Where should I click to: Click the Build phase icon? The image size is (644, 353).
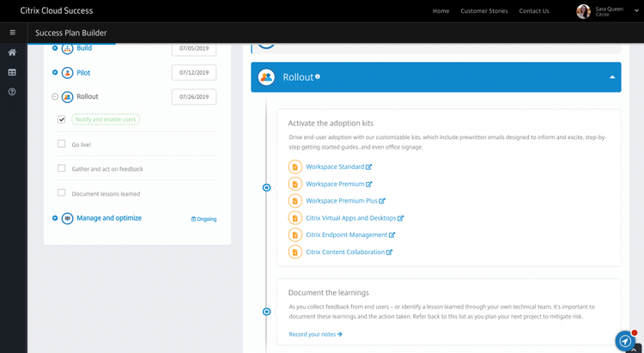tap(67, 48)
